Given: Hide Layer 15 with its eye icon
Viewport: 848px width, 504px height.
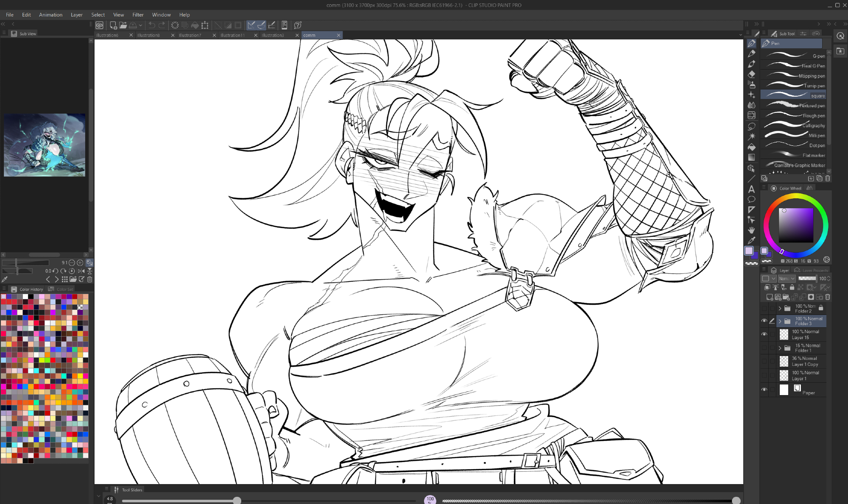Looking at the screenshot, I should 764,334.
